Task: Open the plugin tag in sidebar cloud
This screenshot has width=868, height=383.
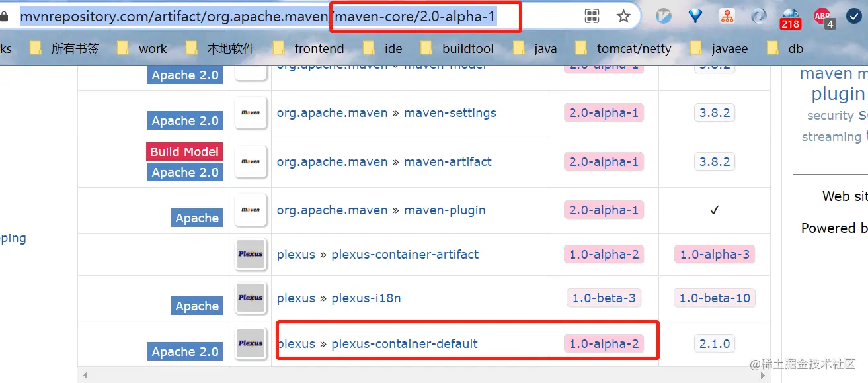Action: 838,94
